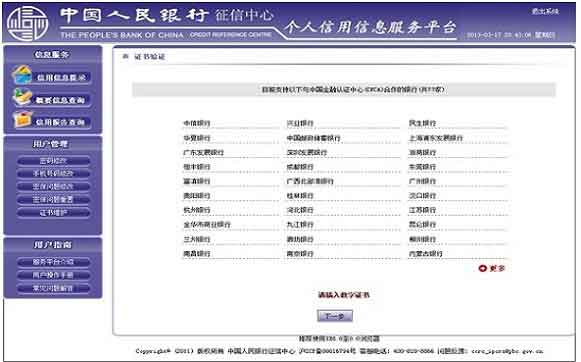Select 华夏银行 in bank list

[x=197, y=138]
